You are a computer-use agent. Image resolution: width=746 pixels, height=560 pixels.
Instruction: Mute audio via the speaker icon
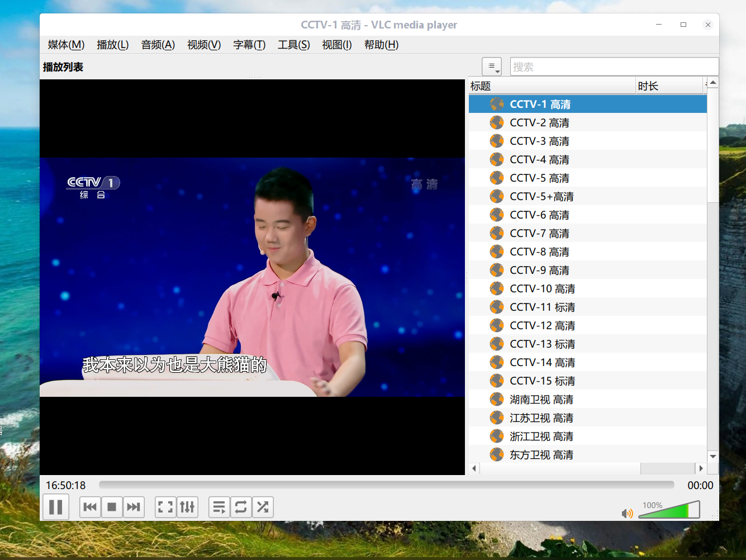(x=627, y=513)
